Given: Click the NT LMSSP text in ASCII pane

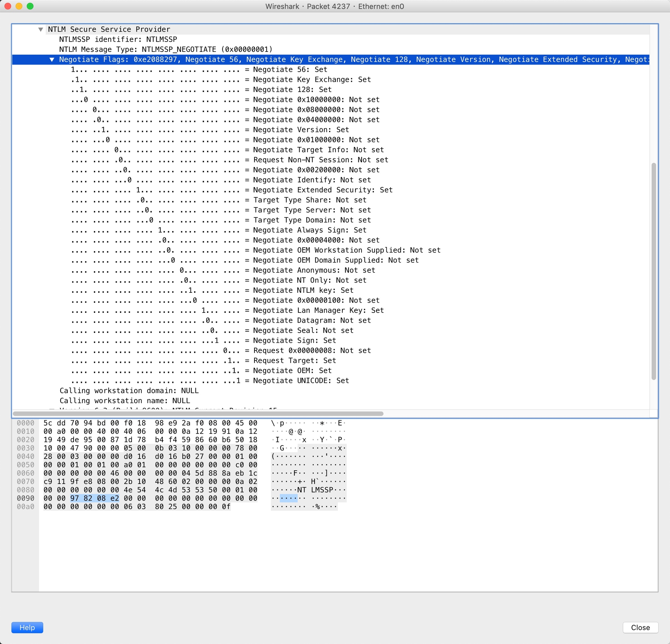Looking at the screenshot, I should pos(315,490).
